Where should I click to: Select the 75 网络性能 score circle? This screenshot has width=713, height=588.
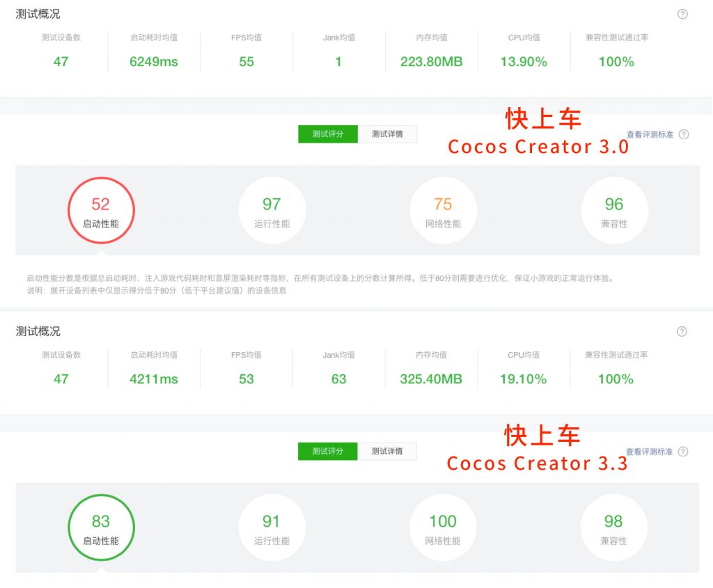[444, 210]
